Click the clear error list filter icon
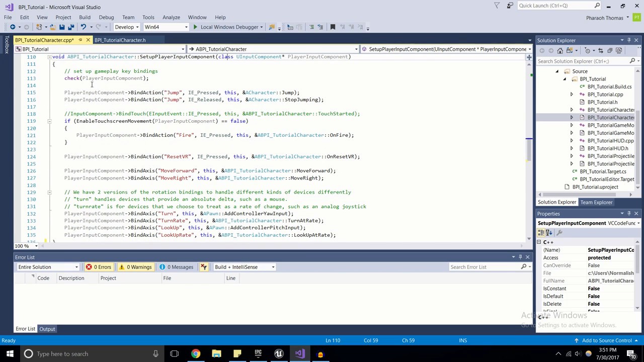The height and width of the screenshot is (362, 644). tap(204, 267)
